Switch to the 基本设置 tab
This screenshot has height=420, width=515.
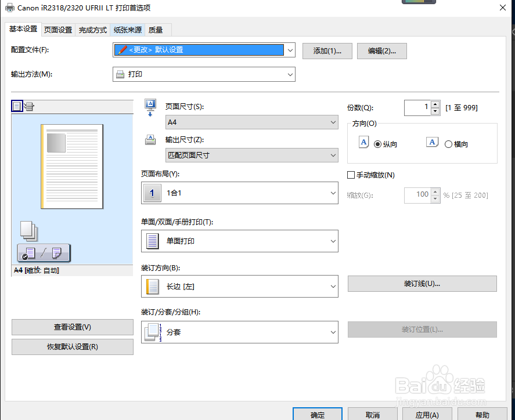23,29
